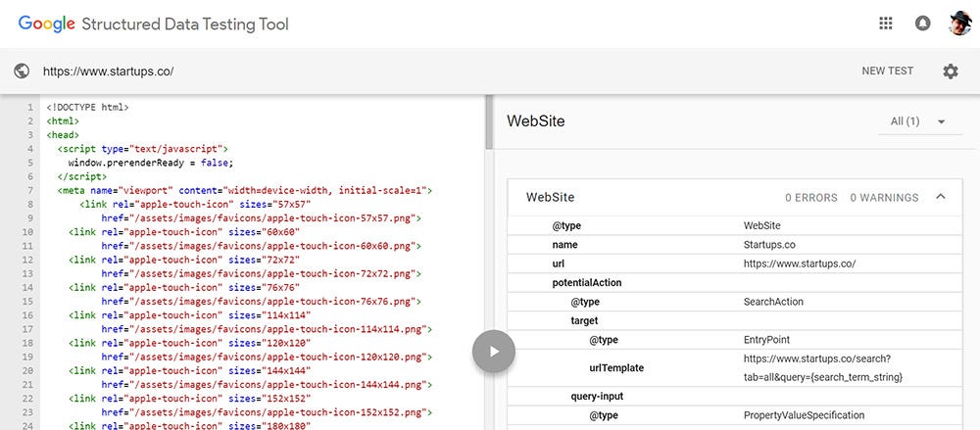Click the urlTemplate property label

616,368
